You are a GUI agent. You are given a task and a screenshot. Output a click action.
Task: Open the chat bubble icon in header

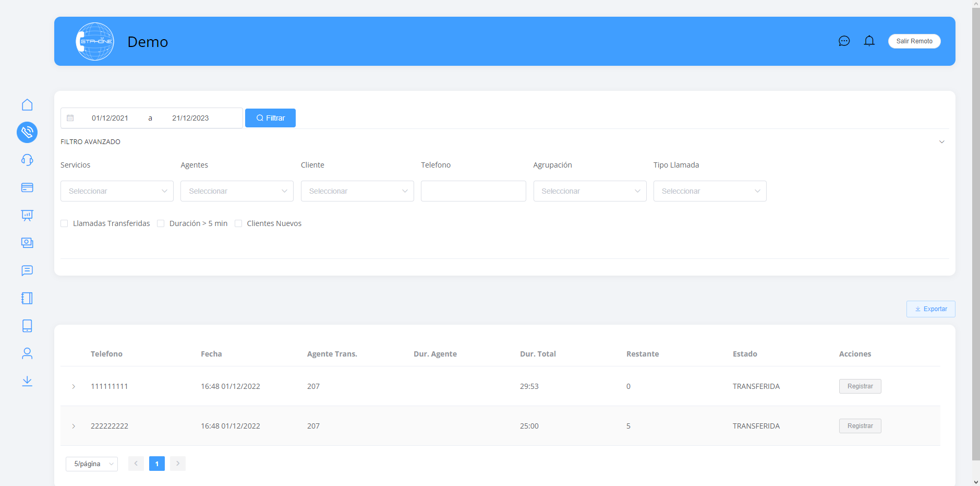tap(844, 41)
